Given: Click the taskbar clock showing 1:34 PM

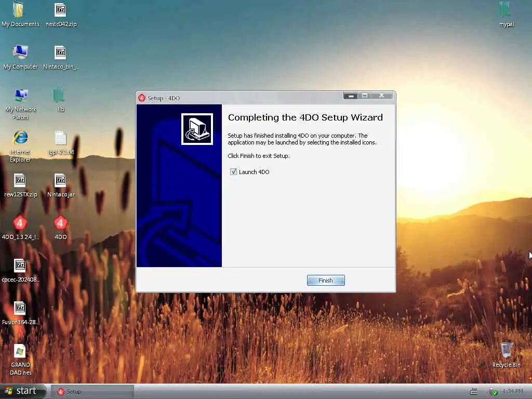Looking at the screenshot, I should coord(513,392).
